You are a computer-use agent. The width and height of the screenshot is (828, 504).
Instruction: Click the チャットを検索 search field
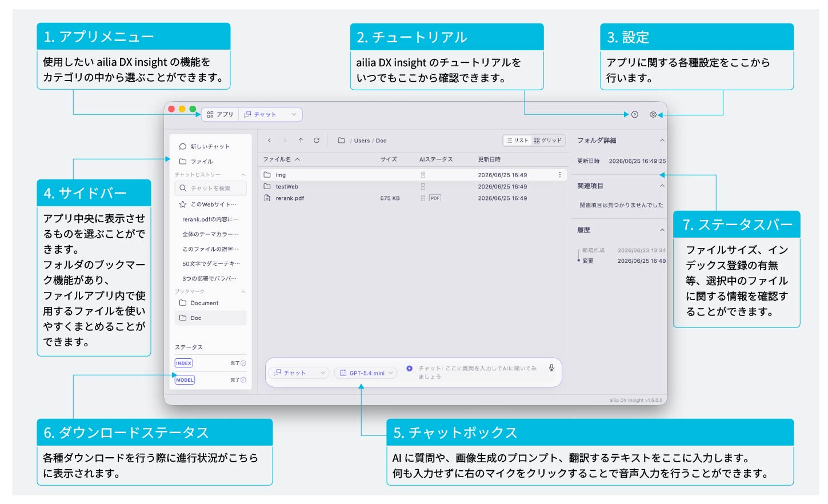coord(211,188)
